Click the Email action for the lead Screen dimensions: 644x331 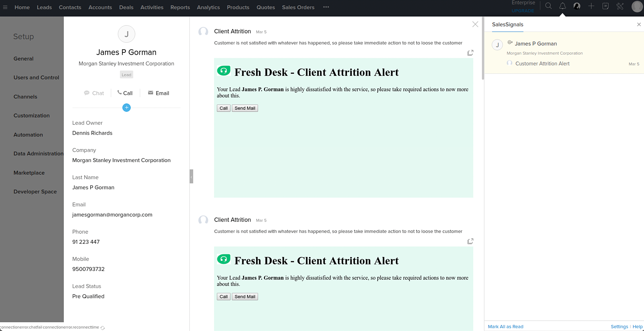pos(159,93)
